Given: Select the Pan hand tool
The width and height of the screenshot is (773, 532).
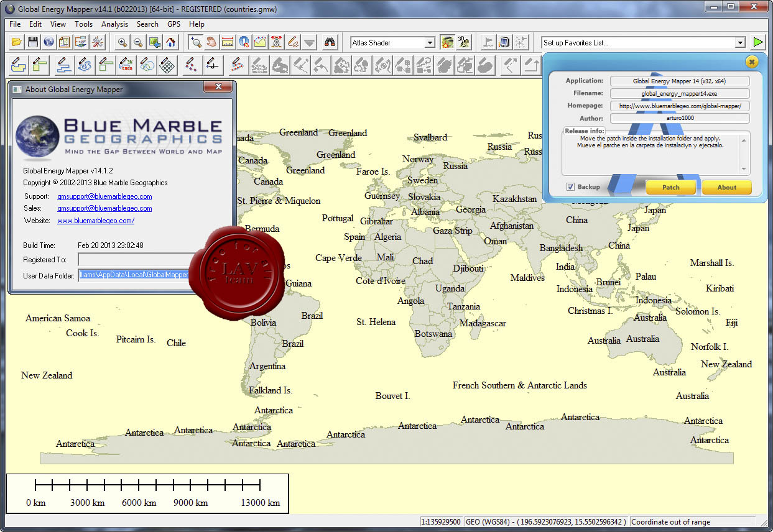Looking at the screenshot, I should 212,42.
